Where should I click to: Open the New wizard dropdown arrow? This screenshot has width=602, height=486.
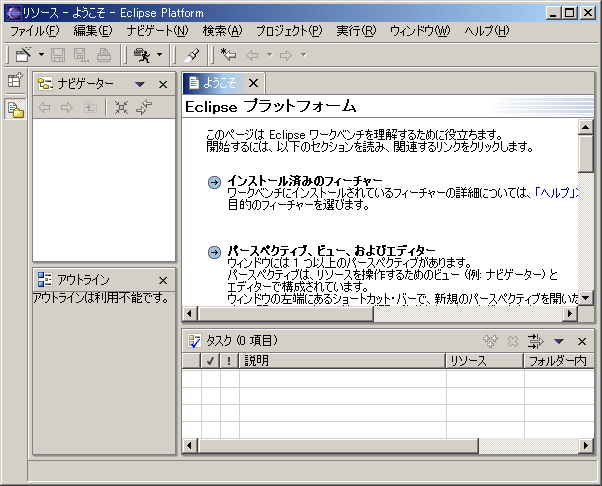41,55
